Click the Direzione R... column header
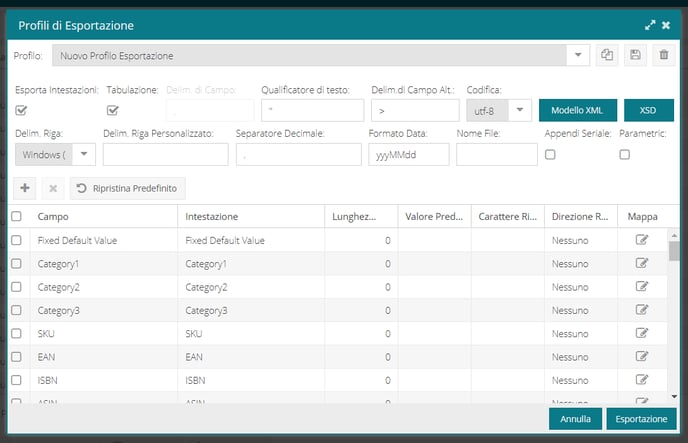 coord(581,216)
